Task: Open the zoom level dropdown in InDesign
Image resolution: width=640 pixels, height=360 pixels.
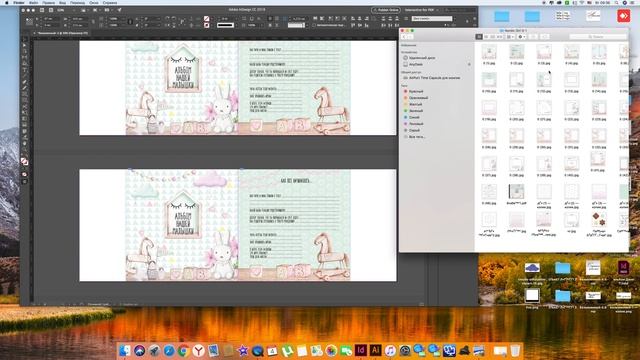Action: pyautogui.click(x=65, y=10)
